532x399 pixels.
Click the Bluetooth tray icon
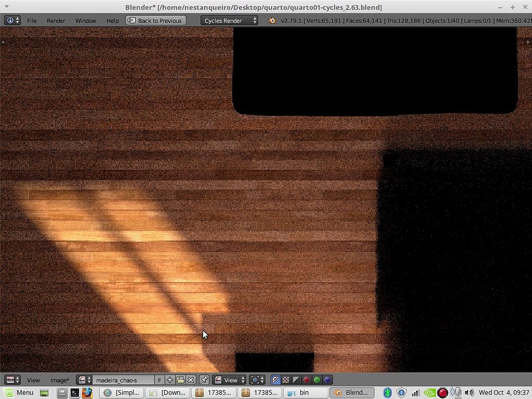tap(387, 393)
